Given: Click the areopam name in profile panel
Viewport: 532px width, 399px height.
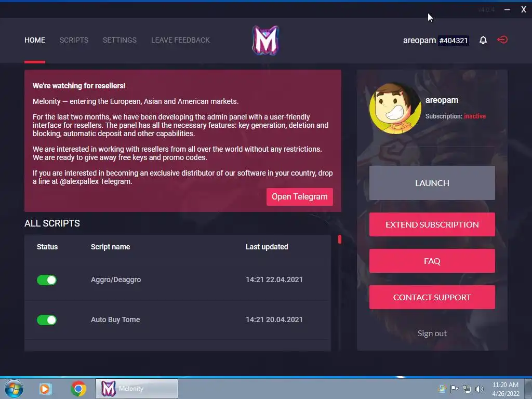Looking at the screenshot, I should [442, 100].
